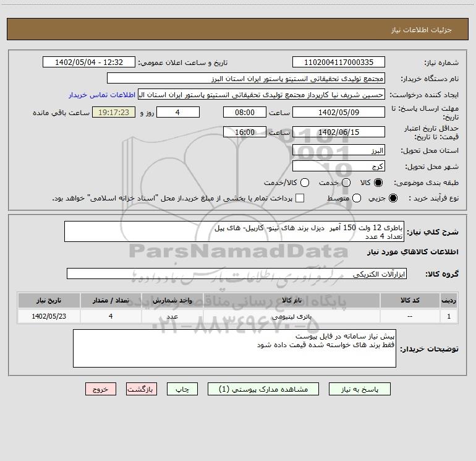
Task: Click the اطلاعات کالاهای مورد نیاز heading
Action: [412, 252]
